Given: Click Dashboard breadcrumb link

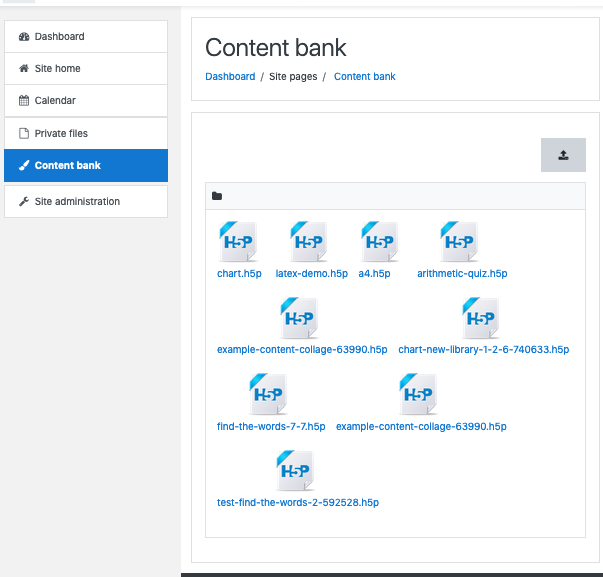Looking at the screenshot, I should (230, 77).
